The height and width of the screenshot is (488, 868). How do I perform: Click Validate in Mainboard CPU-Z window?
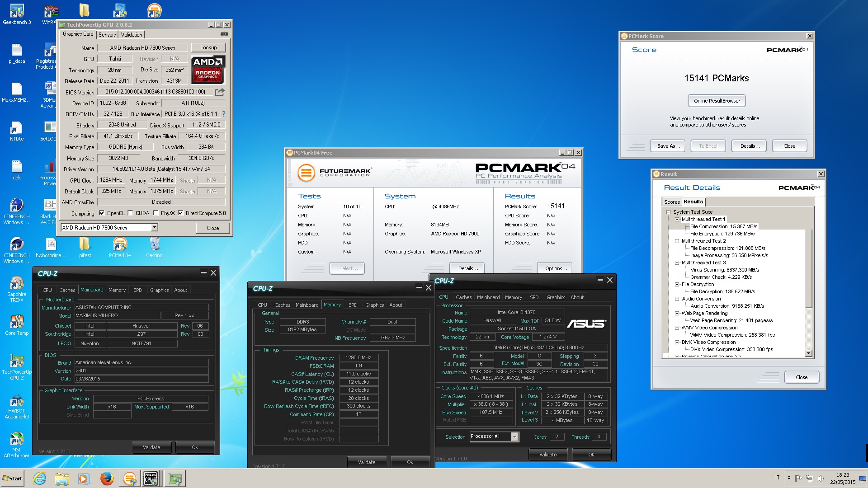click(151, 447)
